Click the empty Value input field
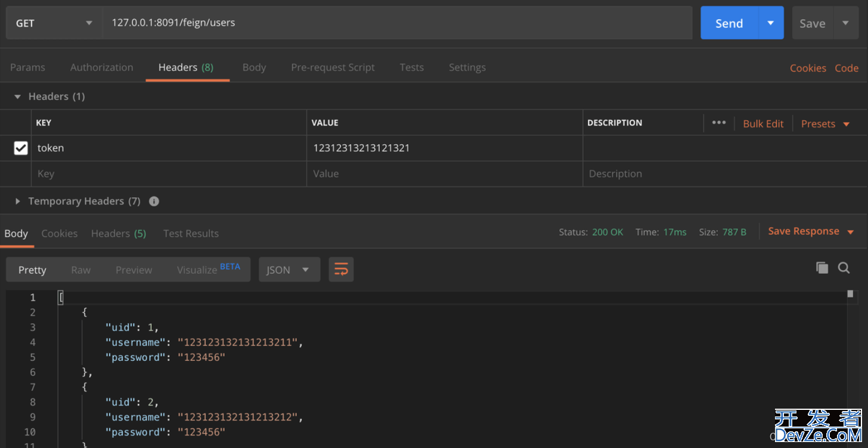This screenshot has height=448, width=868. coord(445,174)
